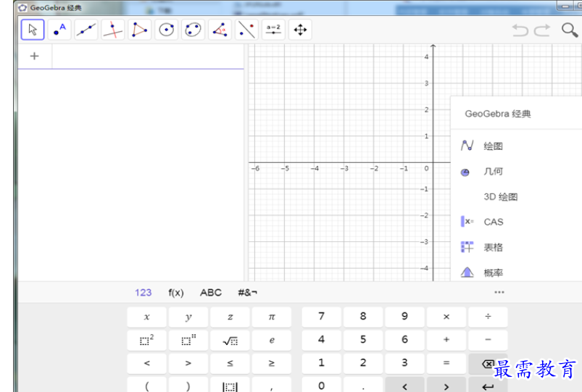Select the Move arrow tool
The image size is (582, 392).
(x=33, y=30)
